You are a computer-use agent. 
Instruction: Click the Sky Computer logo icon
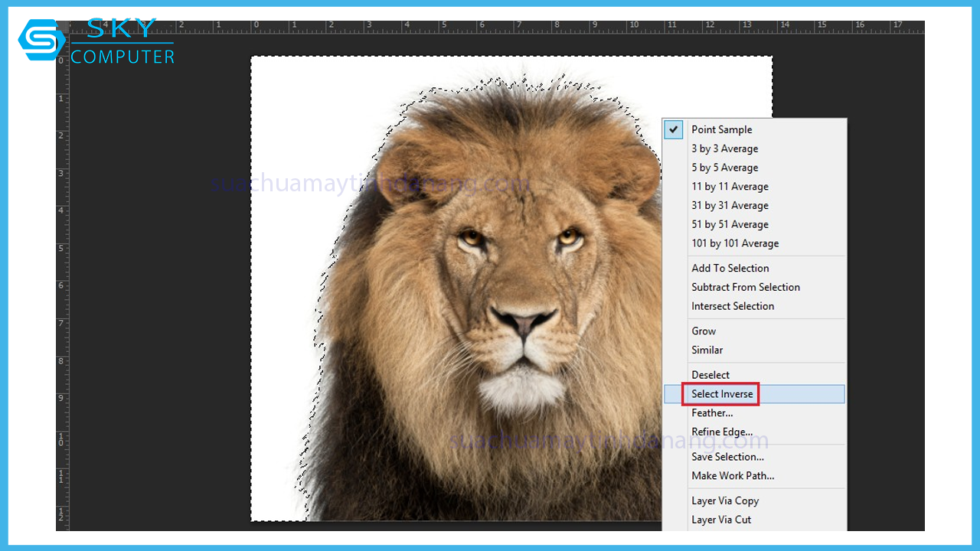(x=41, y=40)
